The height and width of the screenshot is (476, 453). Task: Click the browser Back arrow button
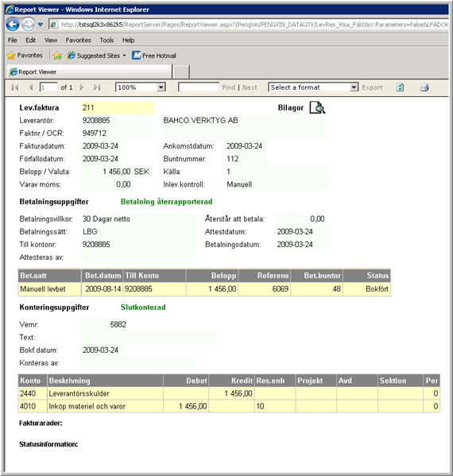click(13, 25)
